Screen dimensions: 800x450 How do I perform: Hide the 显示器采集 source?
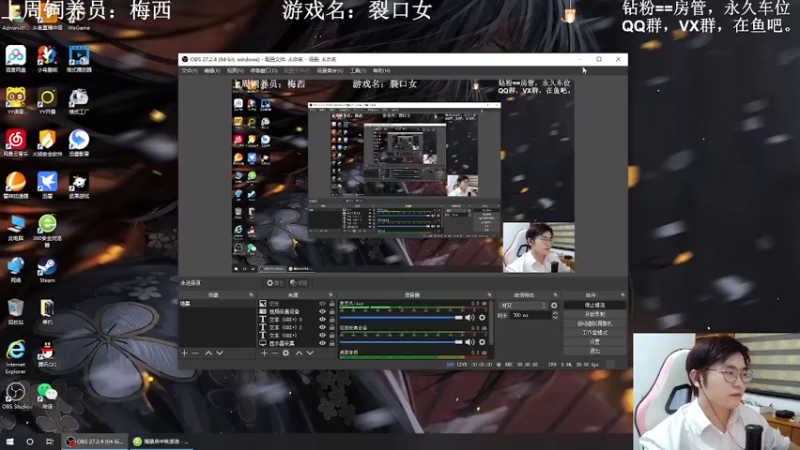click(x=322, y=343)
